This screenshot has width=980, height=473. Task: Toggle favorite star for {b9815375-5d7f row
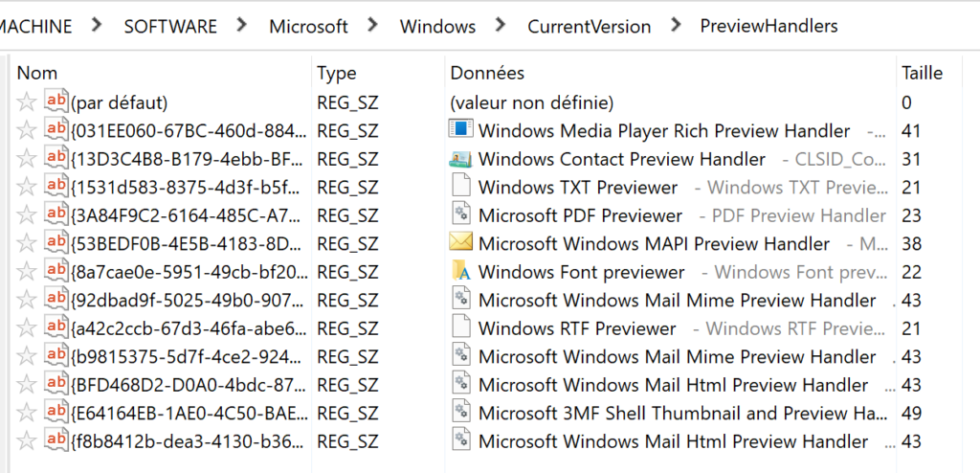coord(26,356)
